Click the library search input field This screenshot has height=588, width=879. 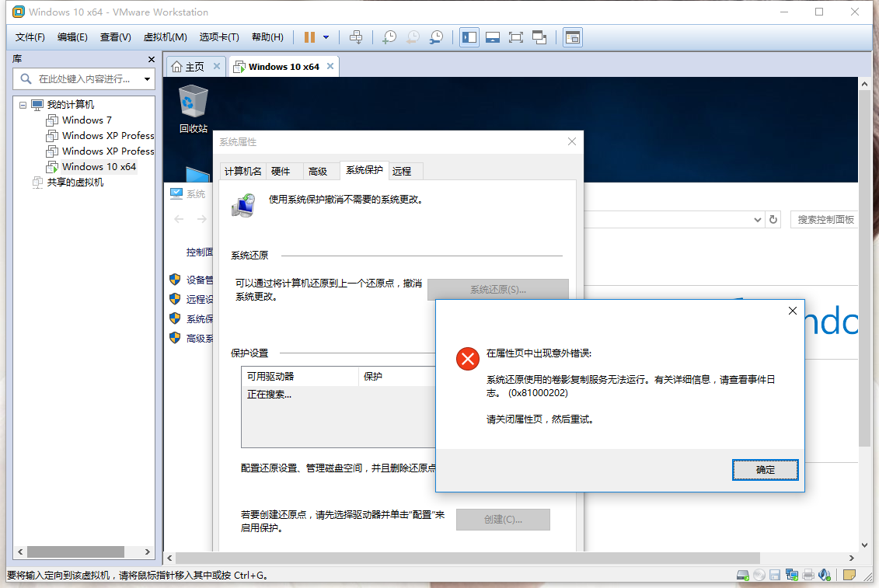(83, 79)
